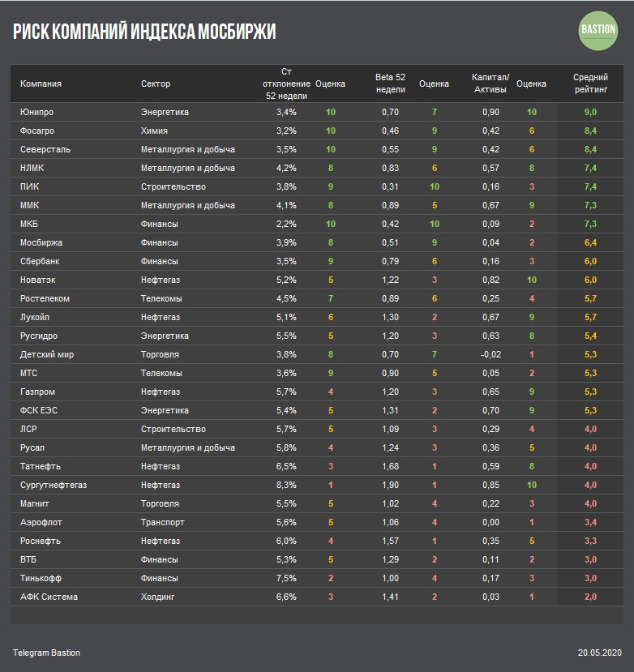634x672 pixels.
Task: Select the 'Сургутнефтегаз' company name
Action: point(54,485)
